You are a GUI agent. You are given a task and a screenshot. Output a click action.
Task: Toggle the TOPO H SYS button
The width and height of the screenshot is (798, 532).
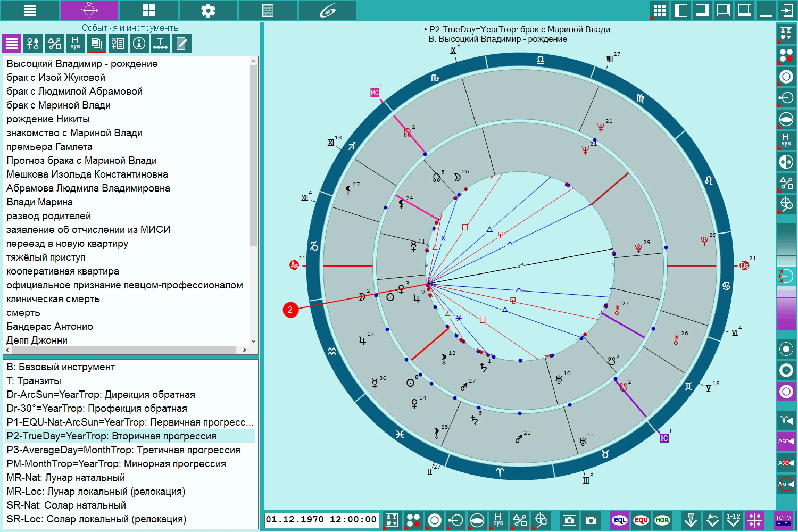784,520
